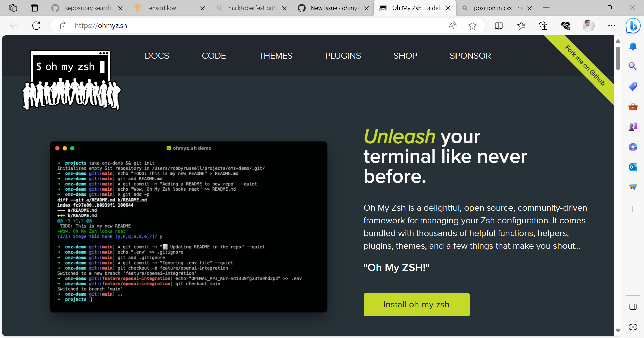This screenshot has width=644, height=338.
Task: Open the Outlook sidebar icon
Action: (633, 167)
